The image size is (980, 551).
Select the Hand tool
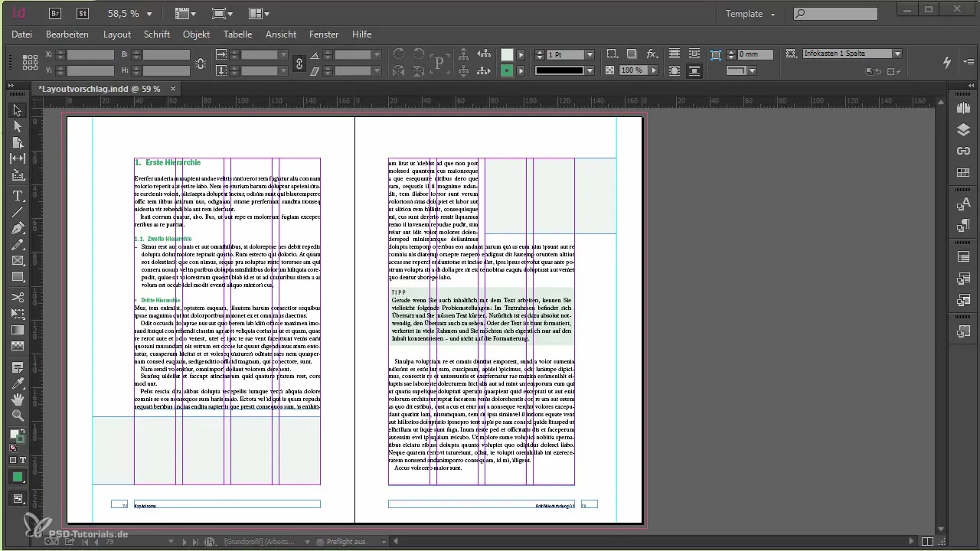(18, 399)
